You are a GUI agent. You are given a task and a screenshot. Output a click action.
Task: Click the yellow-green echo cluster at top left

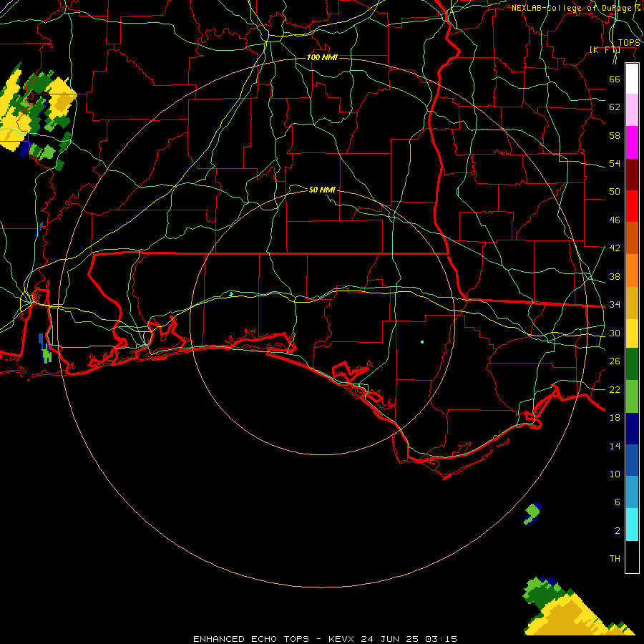[37, 115]
